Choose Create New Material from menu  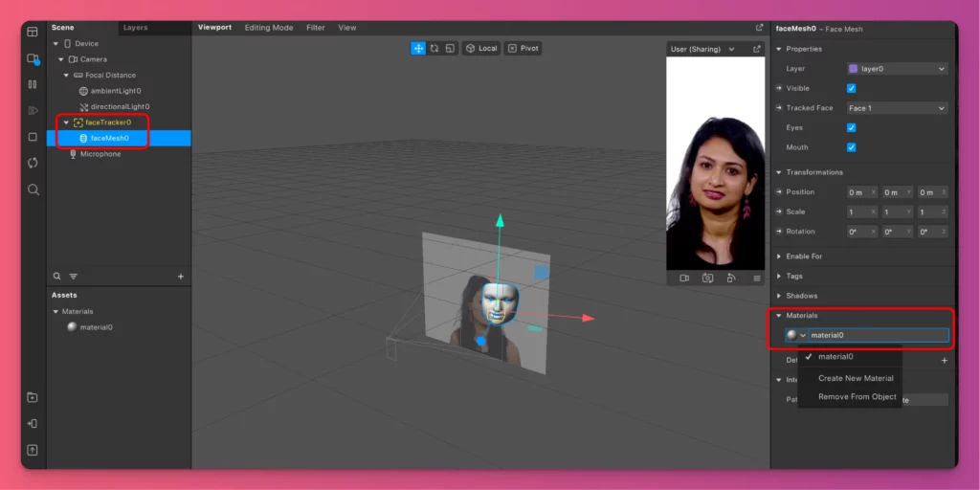[x=855, y=378]
